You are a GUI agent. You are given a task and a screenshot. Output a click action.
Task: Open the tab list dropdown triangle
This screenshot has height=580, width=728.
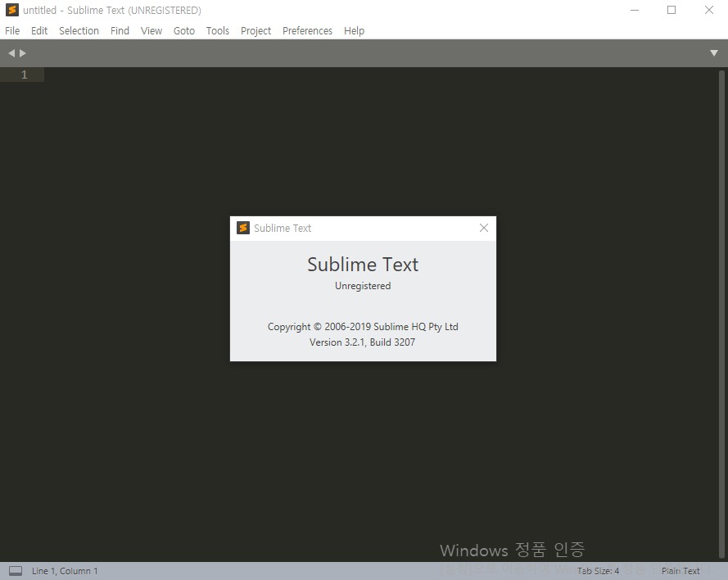(714, 53)
